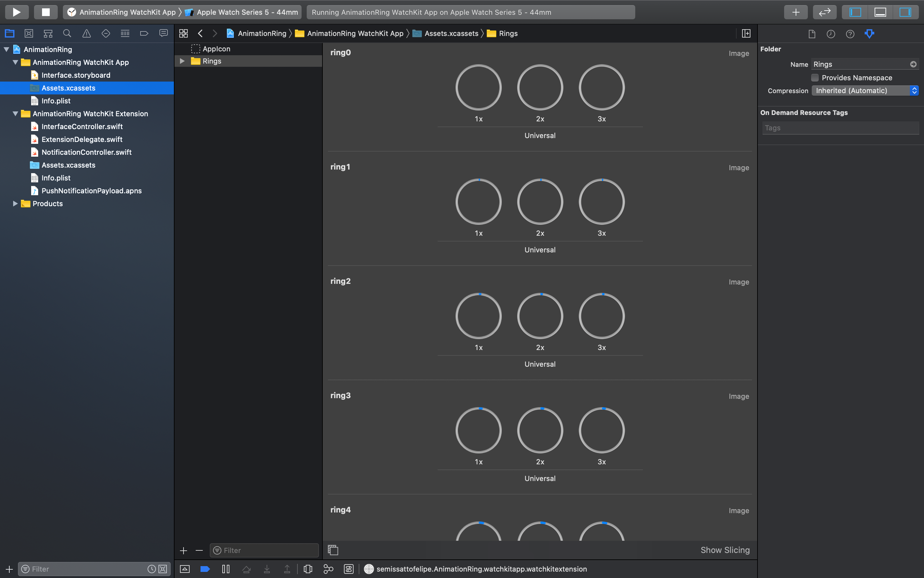Open ExtensionDelegate.swift file
This screenshot has width=924, height=578.
point(82,139)
